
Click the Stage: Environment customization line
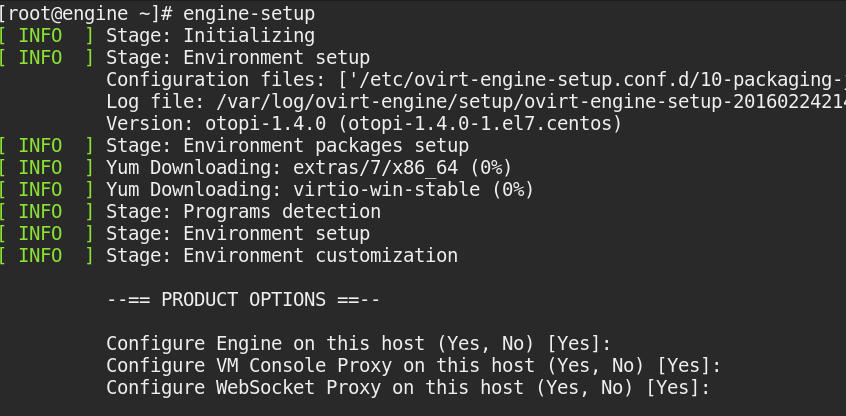[x=282, y=256]
